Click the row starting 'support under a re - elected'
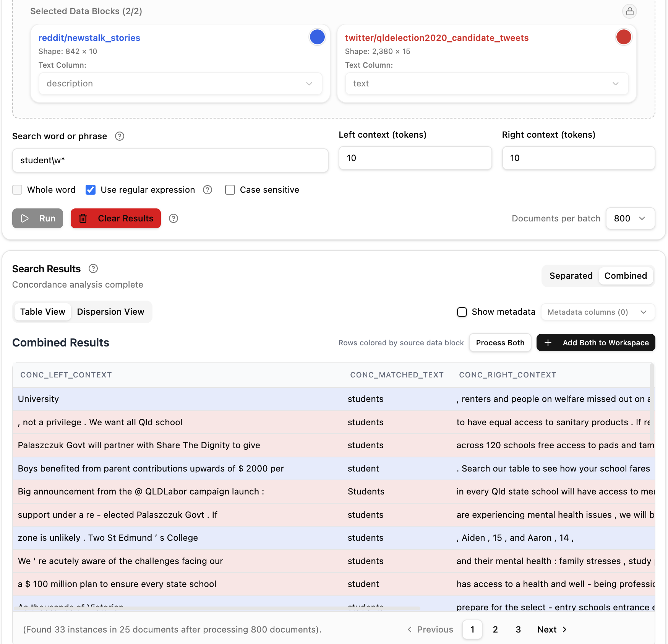The height and width of the screenshot is (644, 668). [334, 515]
